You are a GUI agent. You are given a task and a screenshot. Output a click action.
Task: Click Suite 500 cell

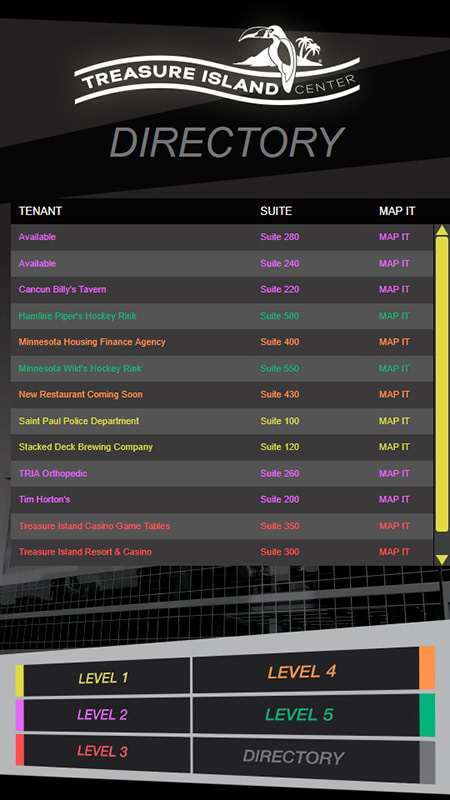point(280,316)
